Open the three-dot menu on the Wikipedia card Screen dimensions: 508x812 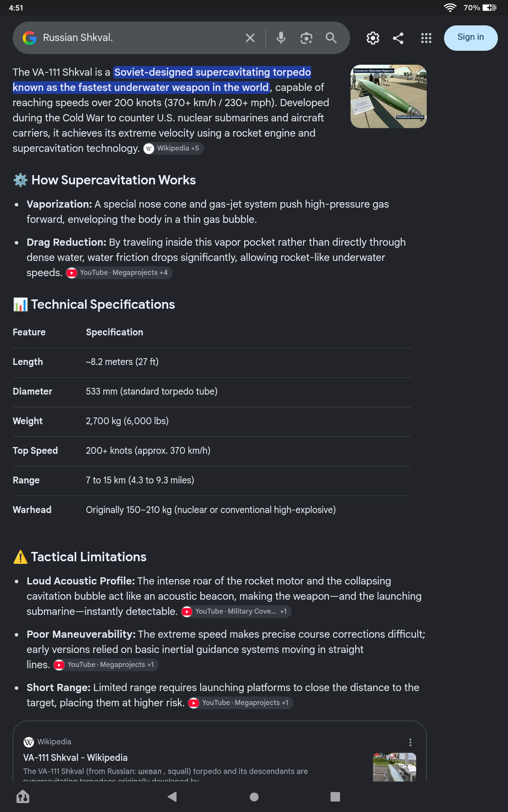[410, 742]
